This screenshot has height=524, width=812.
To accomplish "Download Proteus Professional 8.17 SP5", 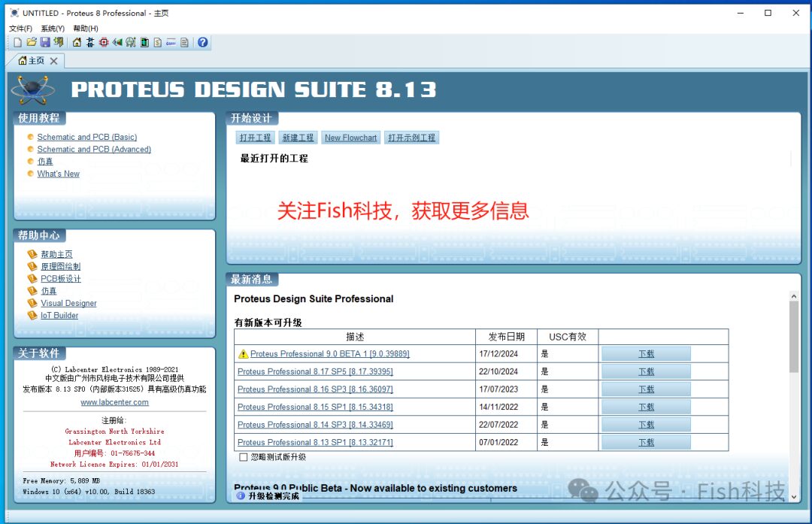I will [646, 372].
